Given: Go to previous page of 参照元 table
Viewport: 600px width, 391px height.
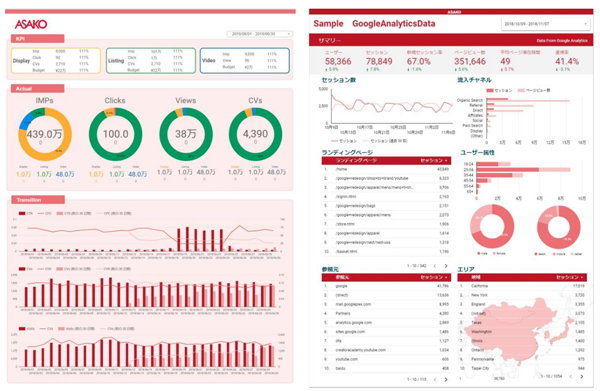Looking at the screenshot, I should tap(435, 380).
